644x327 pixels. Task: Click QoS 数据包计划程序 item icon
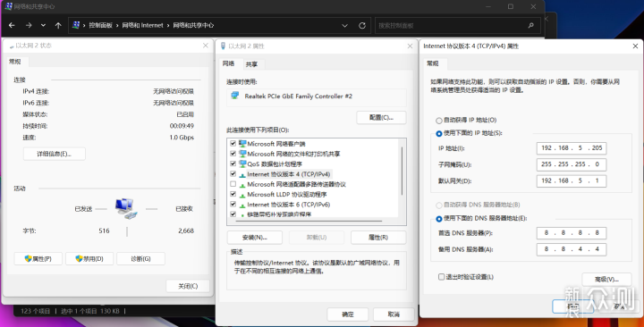(x=242, y=163)
